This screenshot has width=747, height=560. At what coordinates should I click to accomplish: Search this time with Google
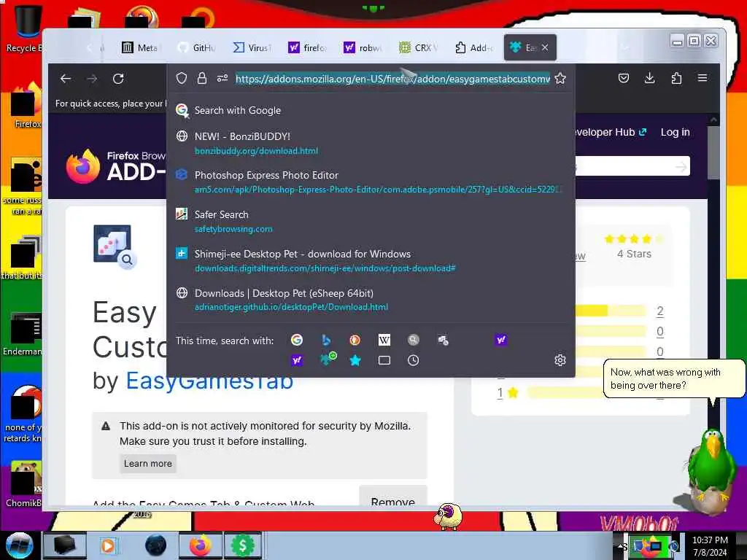[297, 340]
